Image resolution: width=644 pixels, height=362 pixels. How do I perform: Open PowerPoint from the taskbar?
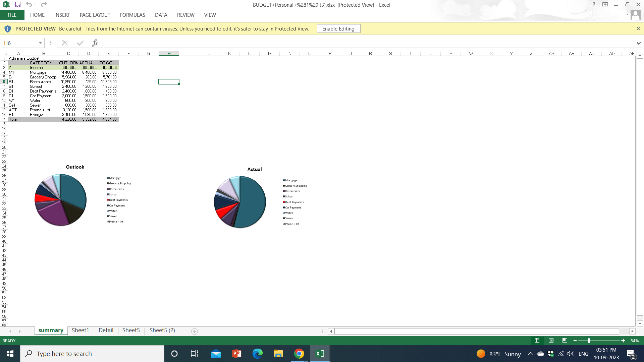point(236,354)
